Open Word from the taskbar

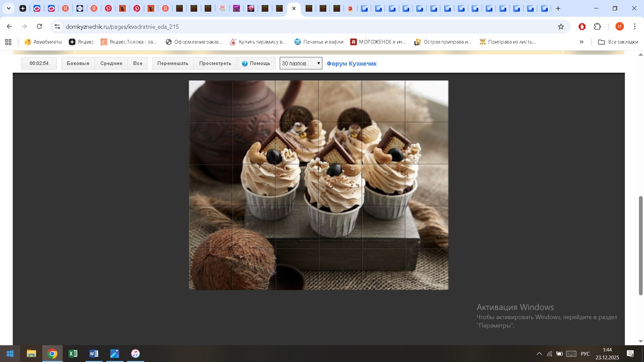point(94,354)
